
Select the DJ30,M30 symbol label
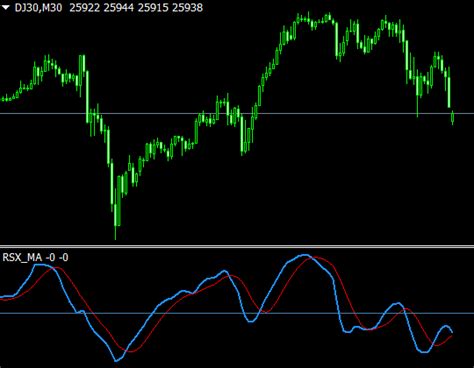coord(38,7)
